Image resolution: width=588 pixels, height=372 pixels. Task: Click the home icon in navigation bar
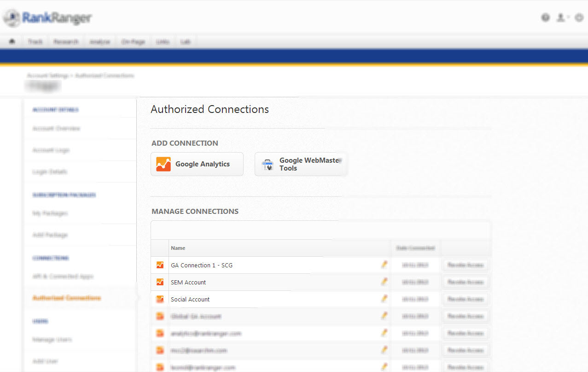pos(12,41)
